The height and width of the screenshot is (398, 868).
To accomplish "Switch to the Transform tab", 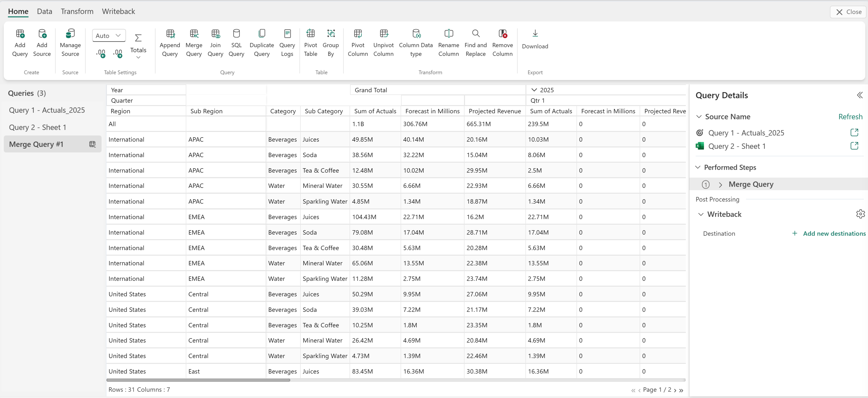I will coord(77,11).
